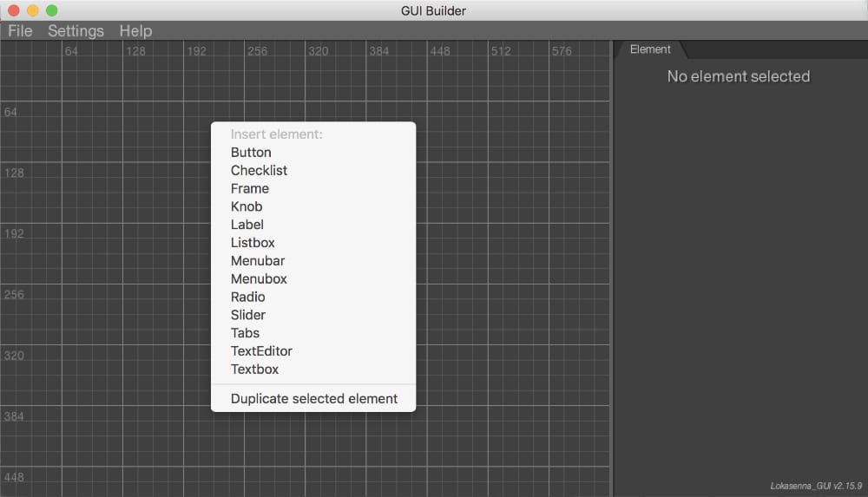Click Duplicate selected element

[x=313, y=398]
